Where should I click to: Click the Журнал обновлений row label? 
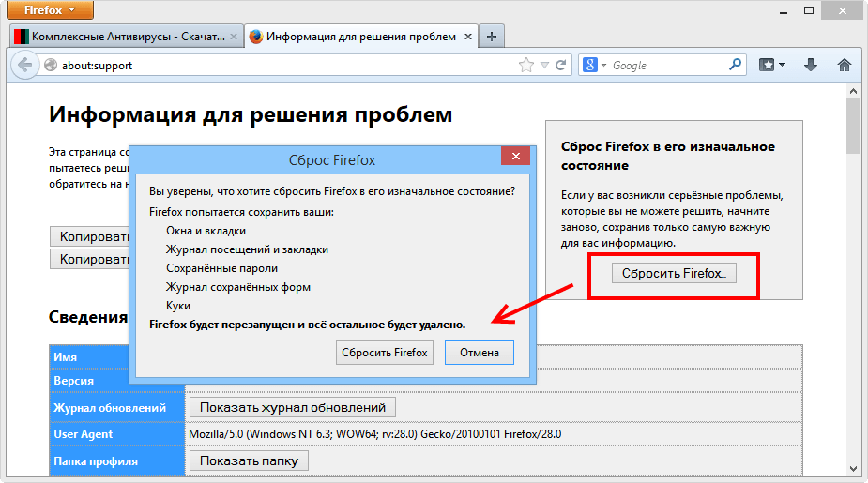coord(110,408)
